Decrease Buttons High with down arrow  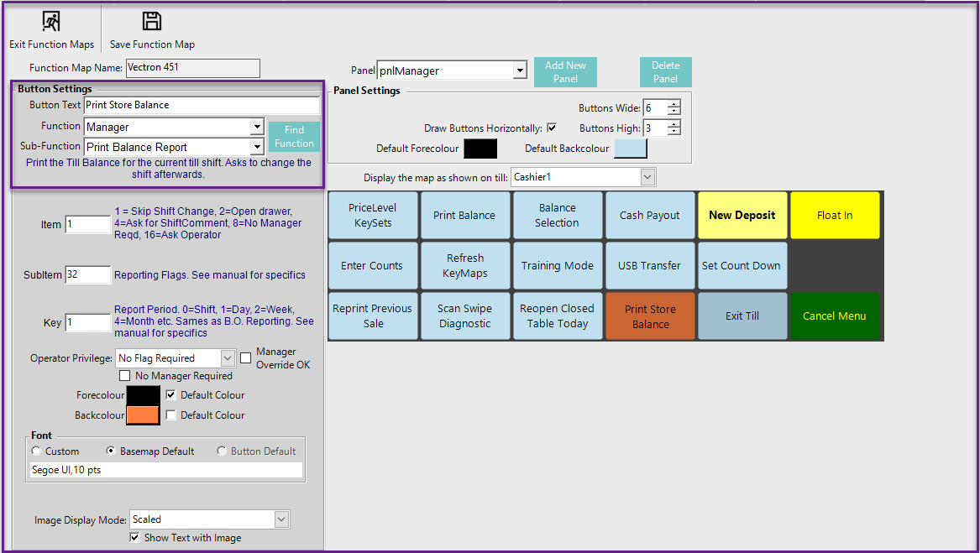(673, 132)
